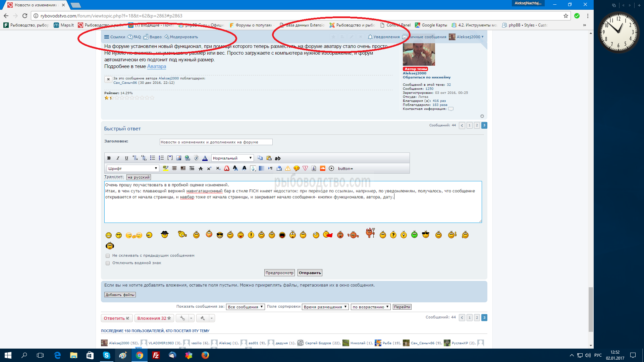644x362 pixels.
Task: Open 'Время размещения' sort field dropdown
Action: (x=325, y=307)
